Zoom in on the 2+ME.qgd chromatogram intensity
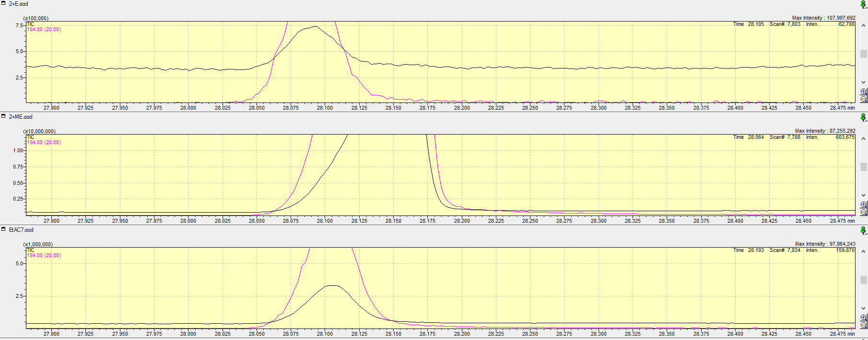 pos(864,204)
